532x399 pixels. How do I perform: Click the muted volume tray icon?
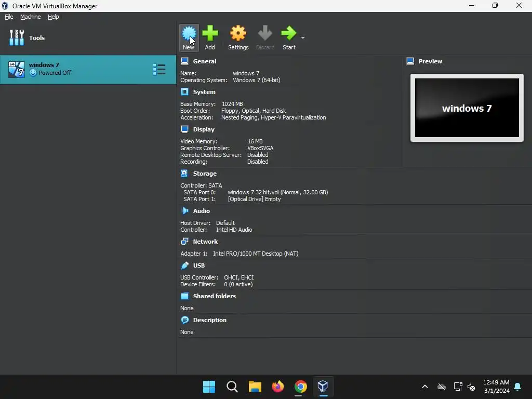coord(471,387)
